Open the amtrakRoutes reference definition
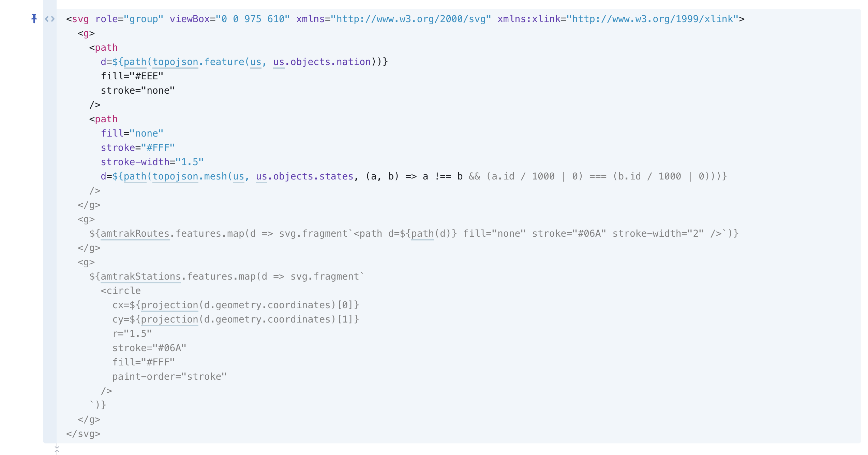The image size is (868, 455). pos(135,234)
